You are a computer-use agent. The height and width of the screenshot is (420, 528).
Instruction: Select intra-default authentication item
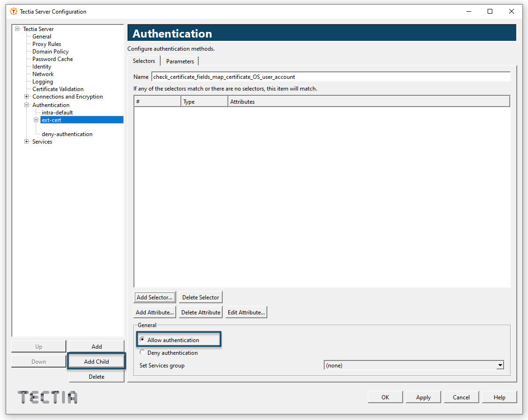tap(57, 112)
